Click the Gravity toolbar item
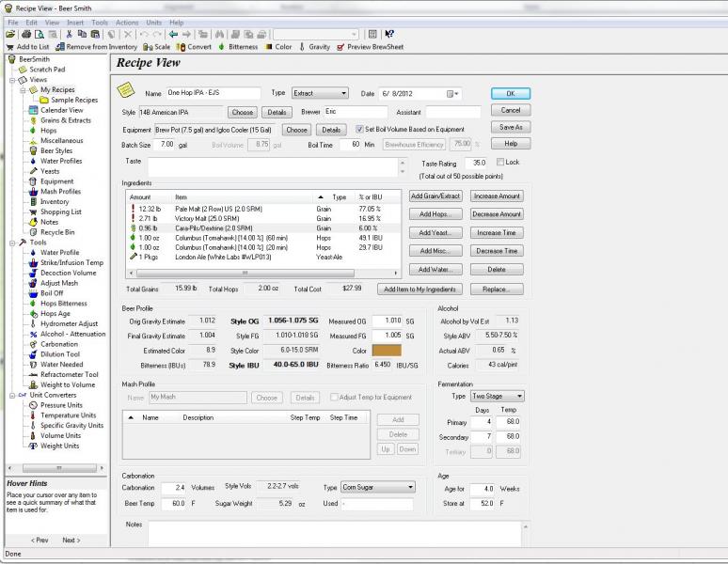This screenshot has width=728, height=564. tap(315, 47)
